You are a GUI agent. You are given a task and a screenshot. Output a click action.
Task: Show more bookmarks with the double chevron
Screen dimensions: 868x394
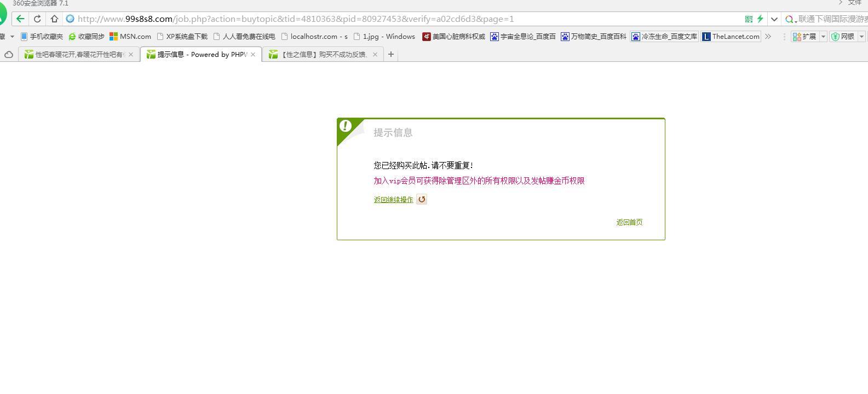tap(768, 37)
